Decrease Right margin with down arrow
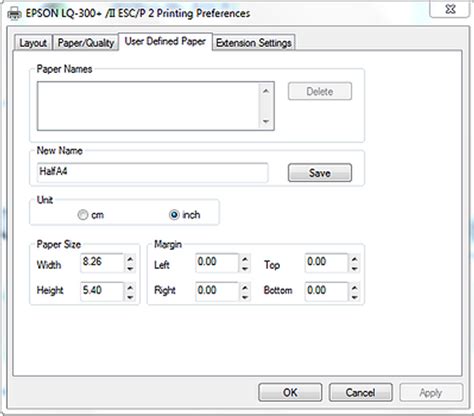474x416 pixels. pos(245,297)
